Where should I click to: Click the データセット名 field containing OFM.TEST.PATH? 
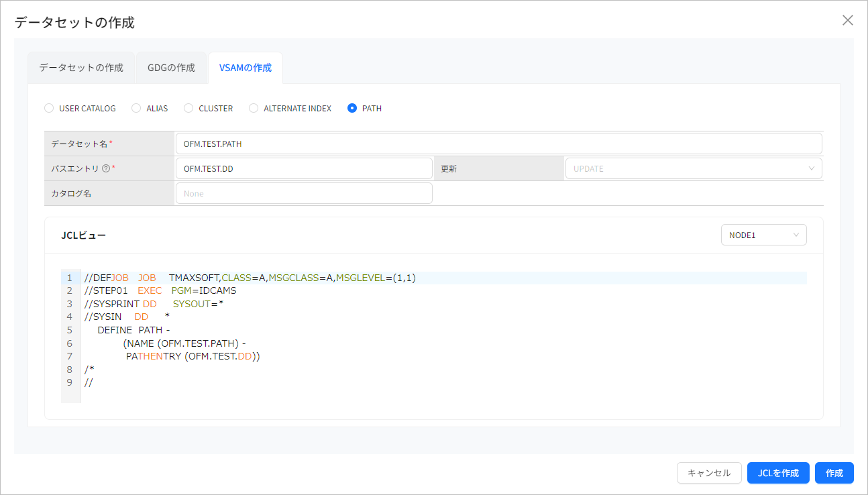pyautogui.click(x=498, y=143)
